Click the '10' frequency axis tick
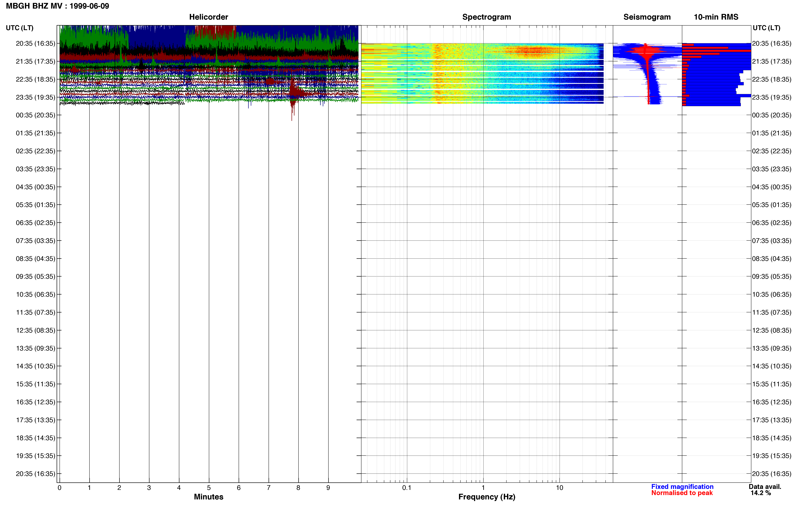 pyautogui.click(x=559, y=488)
